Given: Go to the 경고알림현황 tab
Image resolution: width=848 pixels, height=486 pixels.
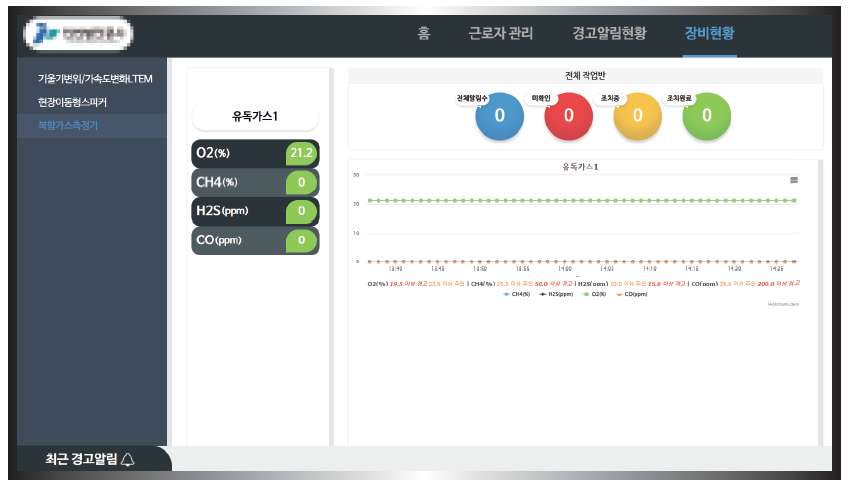Looking at the screenshot, I should (x=609, y=33).
